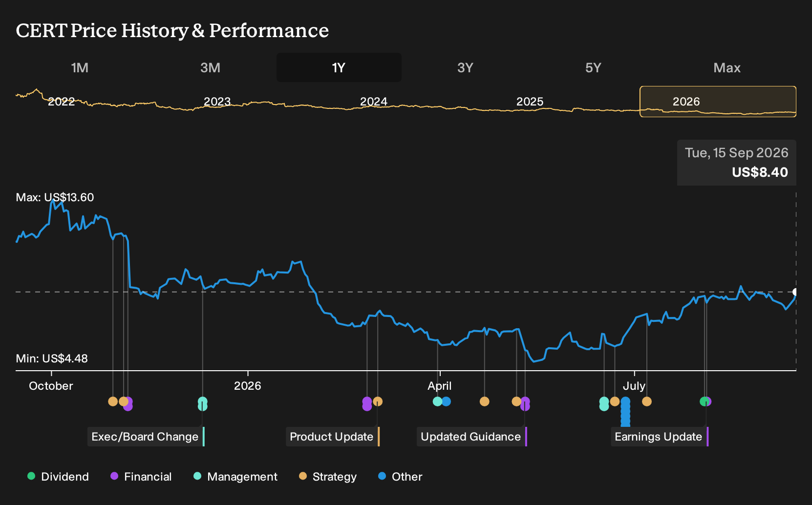Screen dimensions: 812x505
Task: Click the purple Financial marker above Updated Guidance
Action: click(525, 404)
